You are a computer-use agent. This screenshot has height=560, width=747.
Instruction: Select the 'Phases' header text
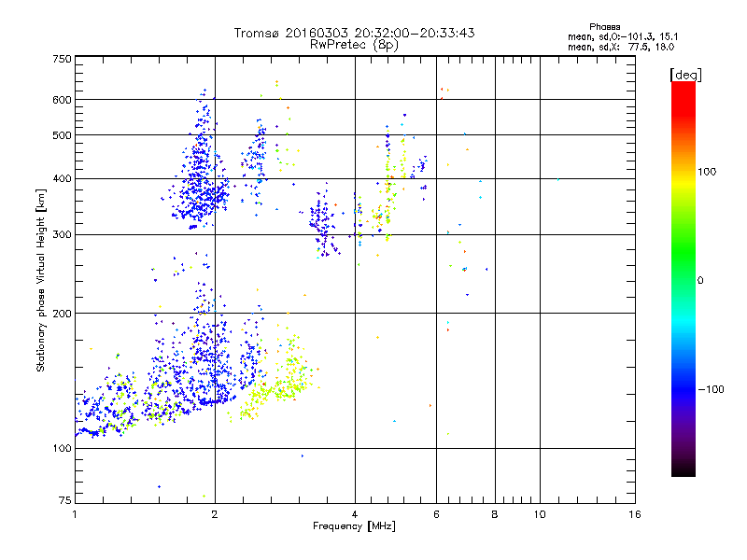pos(604,27)
